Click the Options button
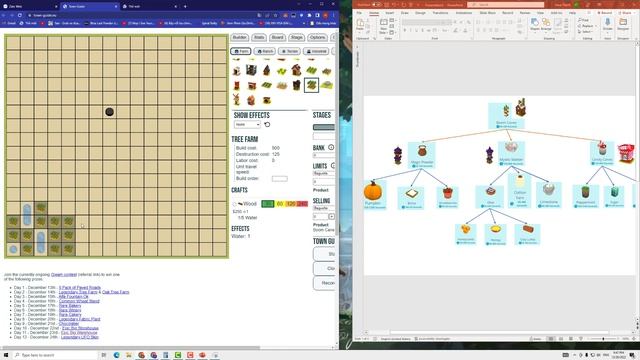This screenshot has height=360, width=640. click(317, 37)
